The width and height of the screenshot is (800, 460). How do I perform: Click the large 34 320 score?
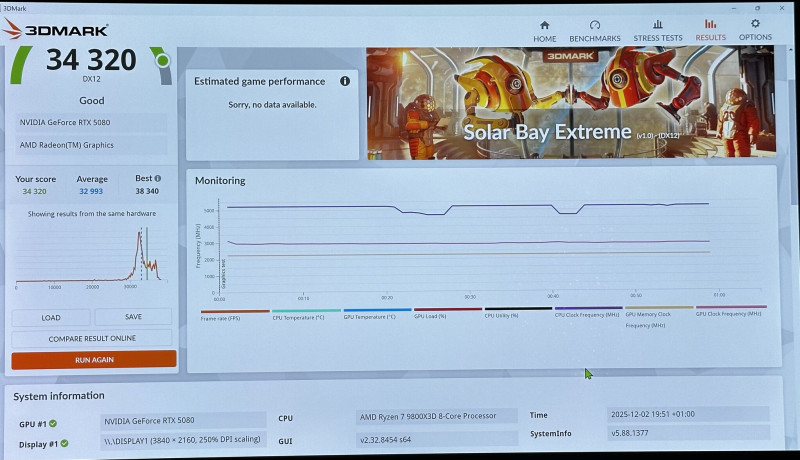[x=91, y=60]
